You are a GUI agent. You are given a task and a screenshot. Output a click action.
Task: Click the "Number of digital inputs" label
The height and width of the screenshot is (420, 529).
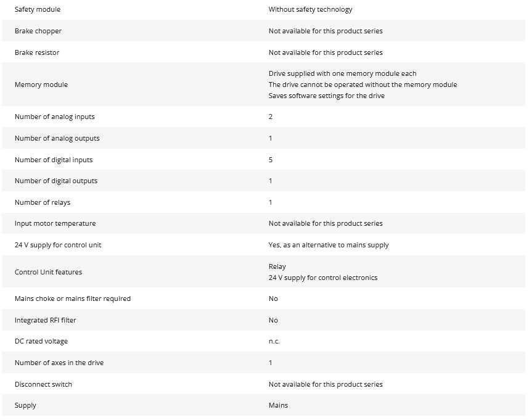(x=54, y=160)
